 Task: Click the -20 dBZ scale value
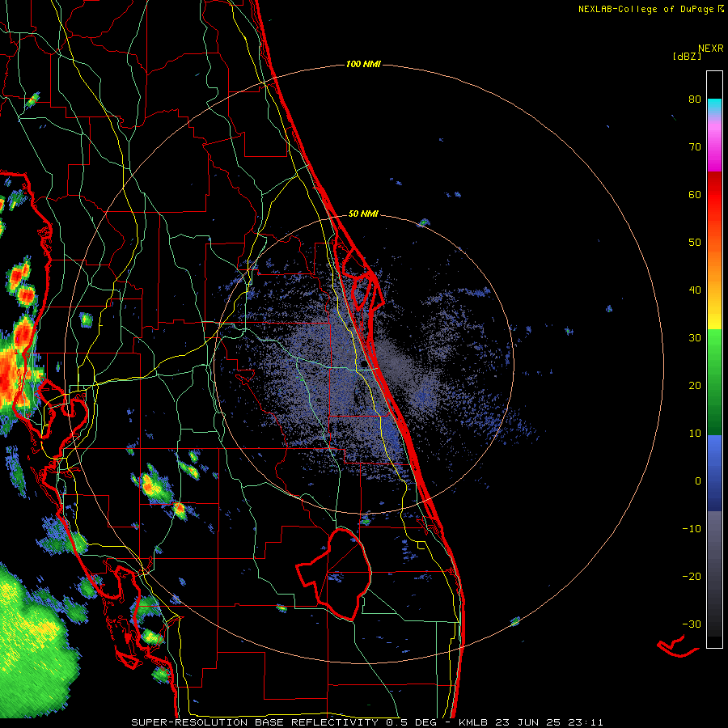[692, 576]
